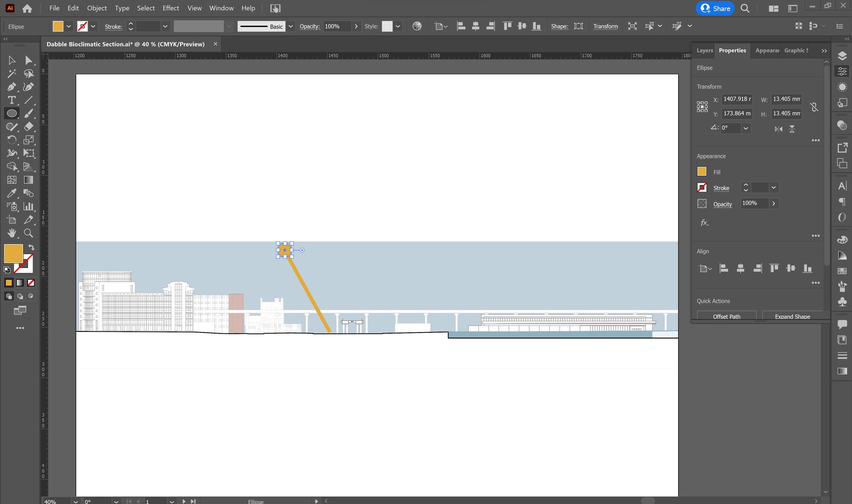Enable Draw Behind mode
This screenshot has height=504, width=852.
pyautogui.click(x=20, y=296)
